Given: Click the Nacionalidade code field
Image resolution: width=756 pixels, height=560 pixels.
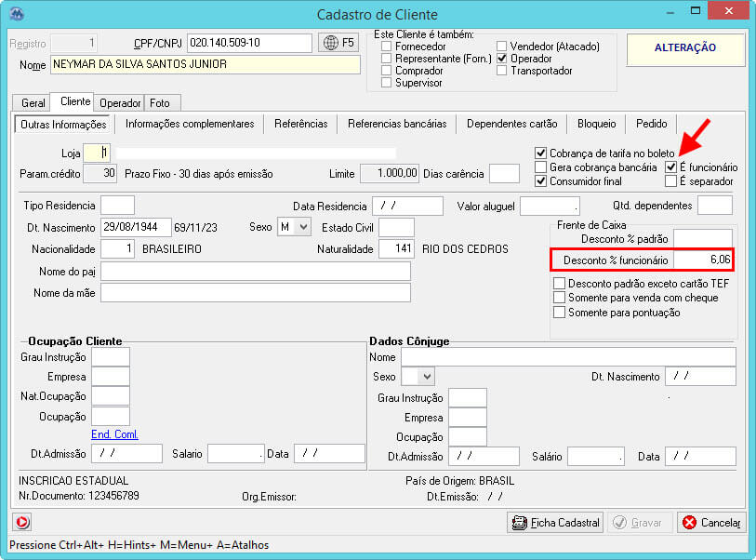Looking at the screenshot, I should [118, 249].
